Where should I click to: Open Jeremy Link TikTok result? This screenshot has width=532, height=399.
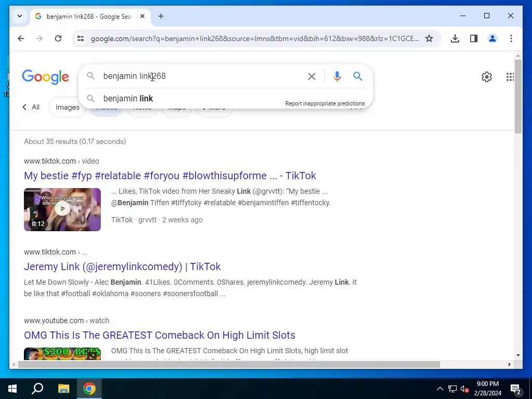[x=122, y=267]
